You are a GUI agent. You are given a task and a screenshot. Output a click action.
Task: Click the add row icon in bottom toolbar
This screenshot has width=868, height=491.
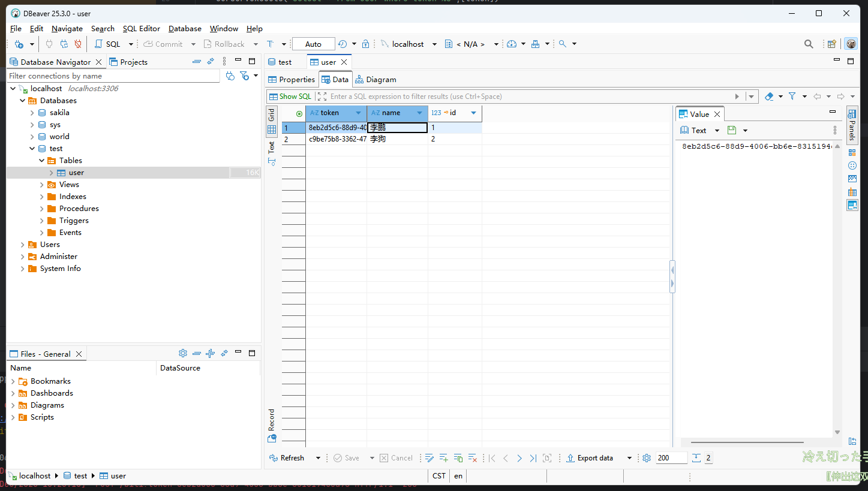click(x=444, y=458)
